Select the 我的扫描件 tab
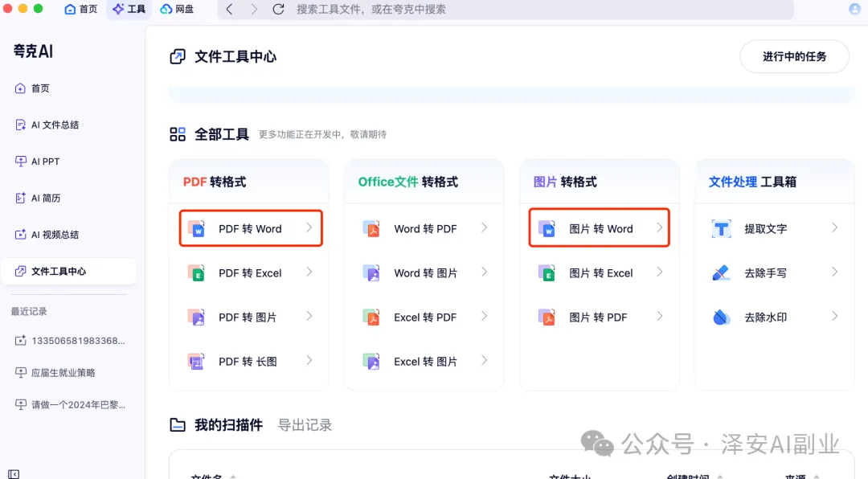Screen dimensions: 868x479 [x=228, y=425]
